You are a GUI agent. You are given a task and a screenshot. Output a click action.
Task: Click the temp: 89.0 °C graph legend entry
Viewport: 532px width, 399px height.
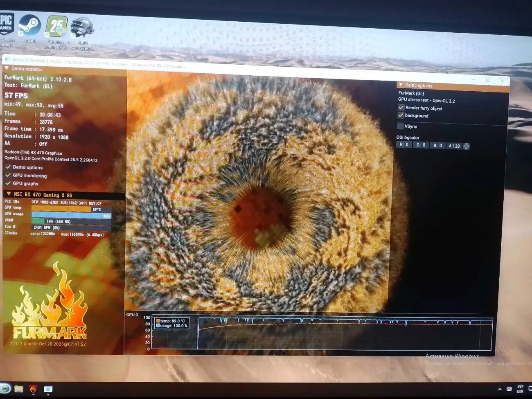coord(172,321)
